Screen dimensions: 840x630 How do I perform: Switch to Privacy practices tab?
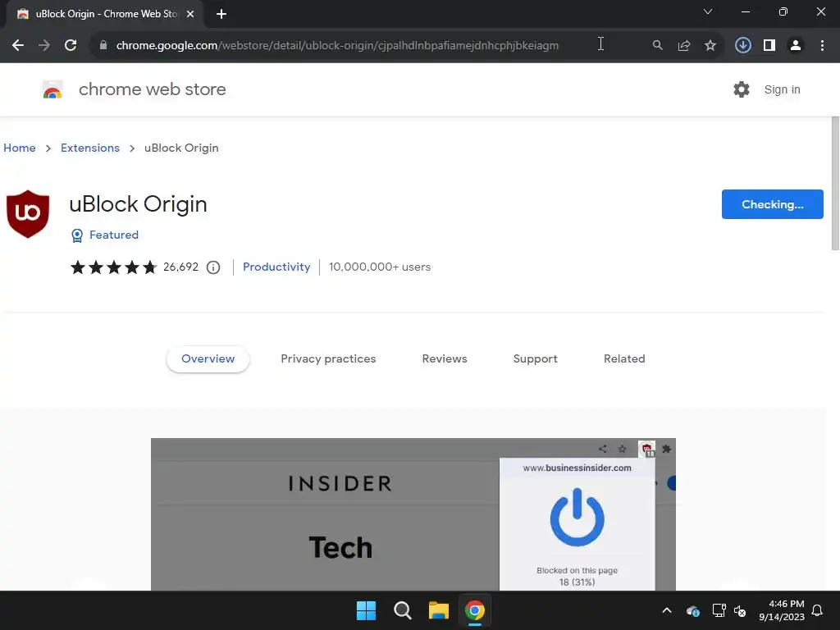coord(328,359)
